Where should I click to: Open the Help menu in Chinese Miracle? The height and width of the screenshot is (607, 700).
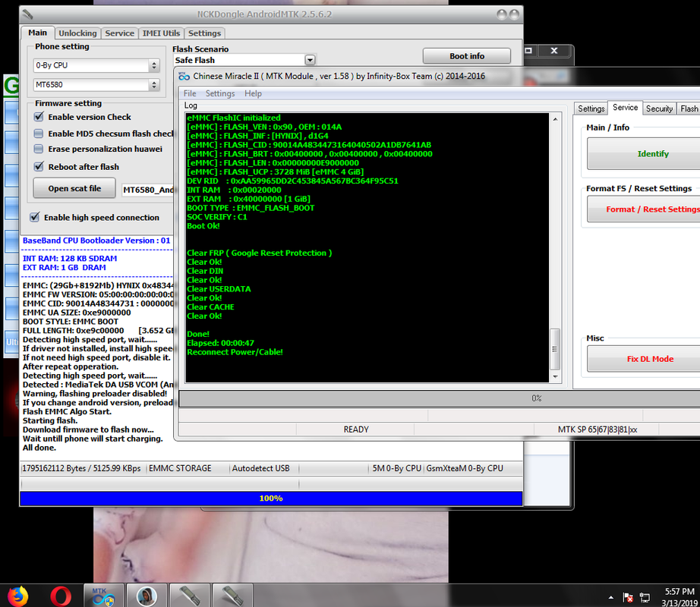click(x=253, y=93)
